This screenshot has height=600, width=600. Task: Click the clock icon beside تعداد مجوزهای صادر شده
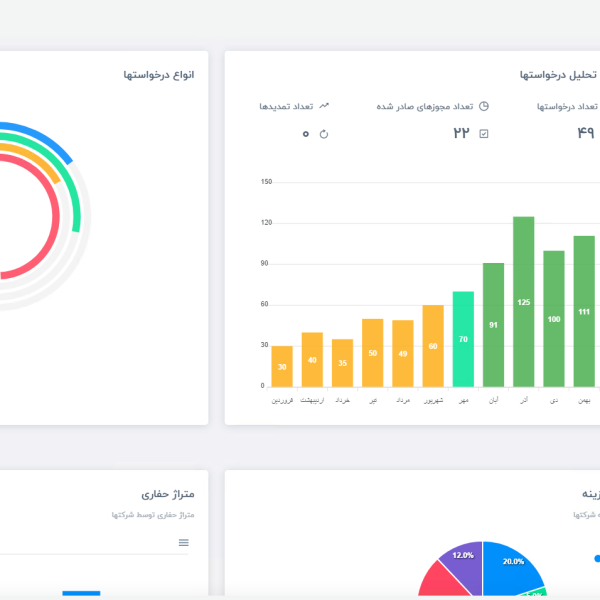point(484,106)
